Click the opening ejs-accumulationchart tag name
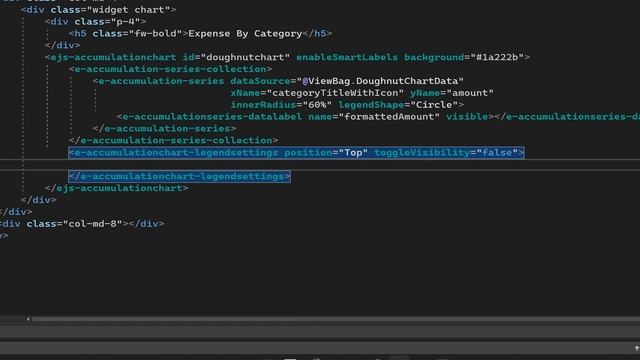The image size is (640, 360). click(113, 57)
